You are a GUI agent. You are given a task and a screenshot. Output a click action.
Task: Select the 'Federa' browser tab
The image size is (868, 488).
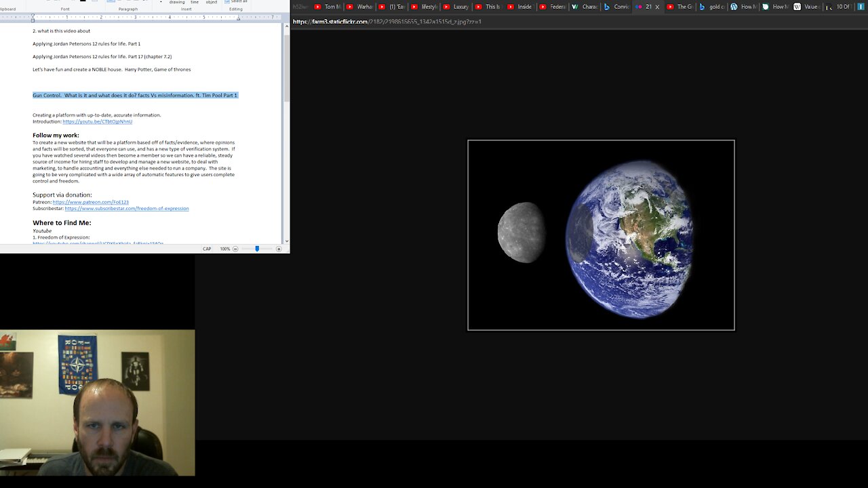pos(553,7)
